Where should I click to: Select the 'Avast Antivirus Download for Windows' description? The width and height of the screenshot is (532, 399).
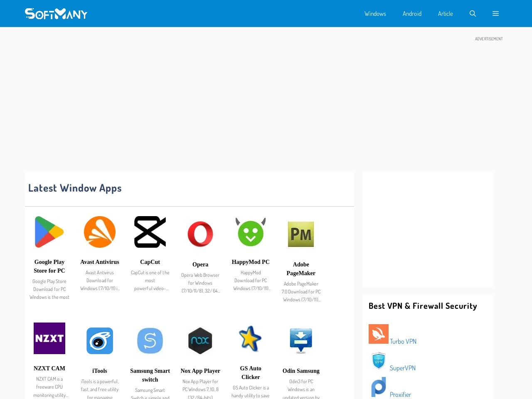tap(100, 281)
